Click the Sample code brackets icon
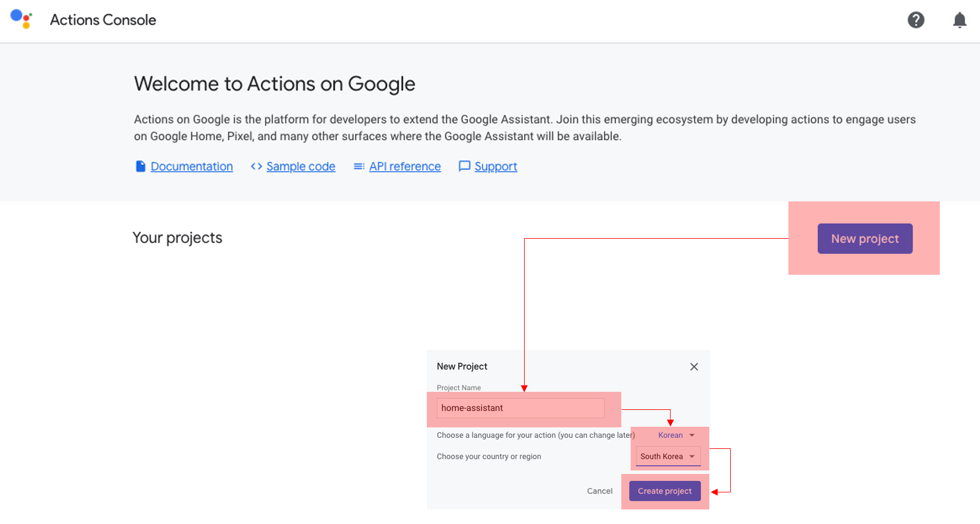Screen dimensions: 980x524 (x=256, y=167)
